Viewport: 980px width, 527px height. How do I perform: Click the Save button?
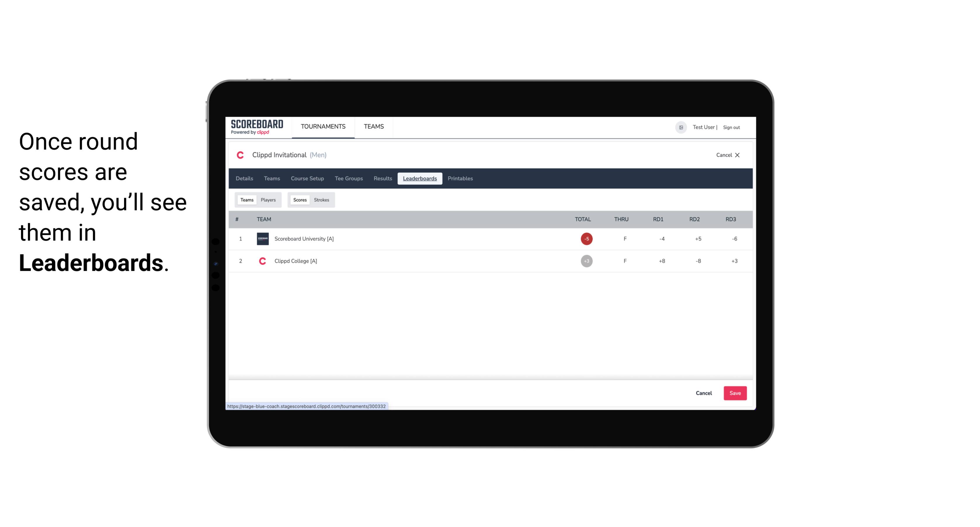(x=734, y=393)
